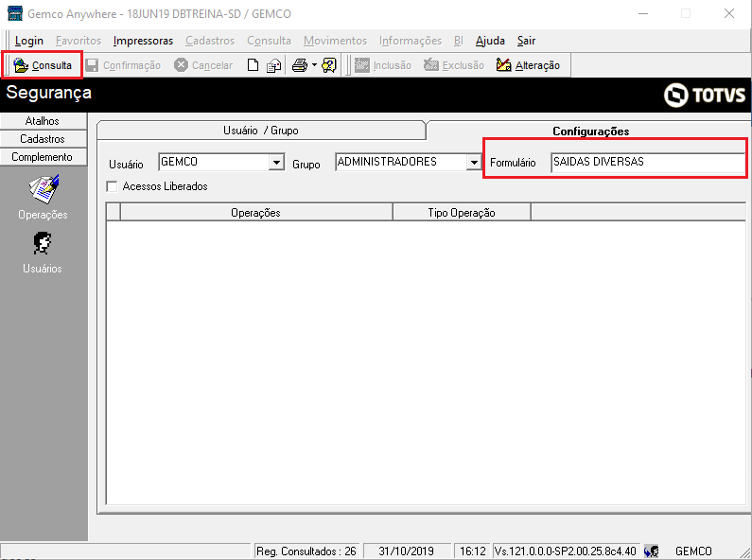Click the Reg. Consultados : 26 status text
This screenshot has width=752, height=560.
pos(306,551)
